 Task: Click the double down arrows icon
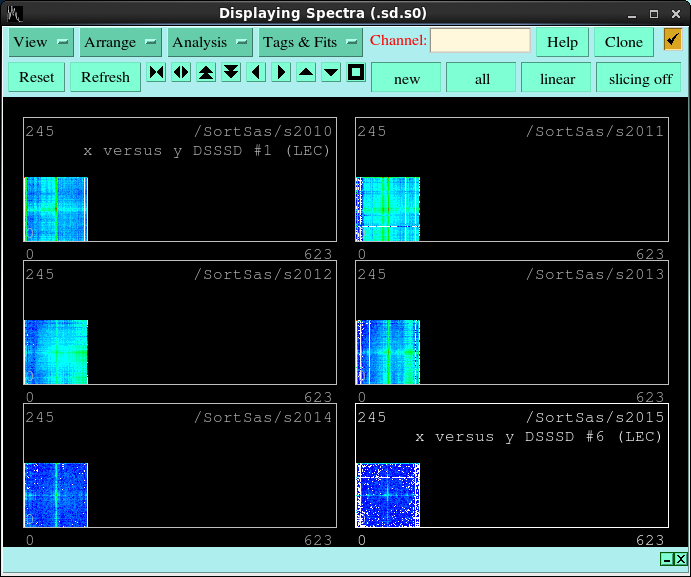(231, 73)
